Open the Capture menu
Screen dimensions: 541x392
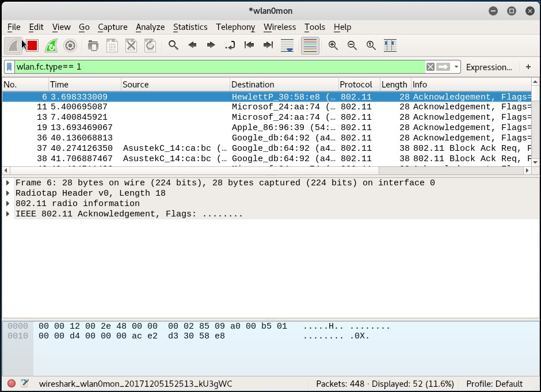[x=112, y=27]
